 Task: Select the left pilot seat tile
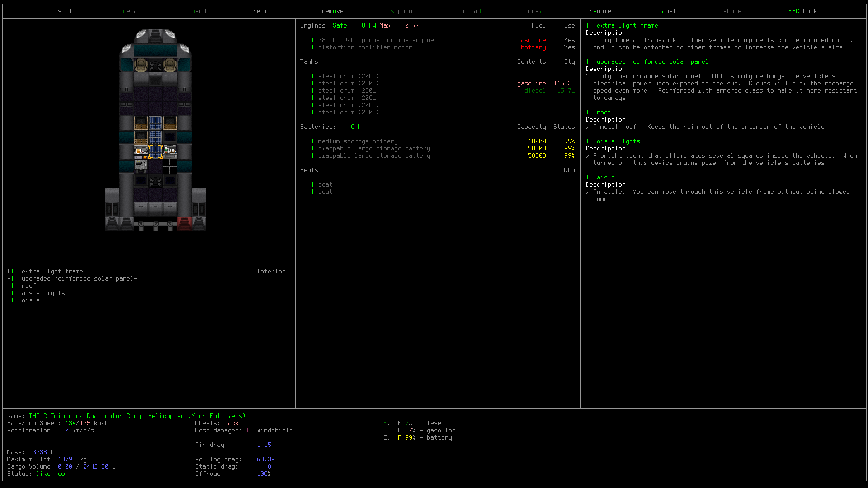141,65
